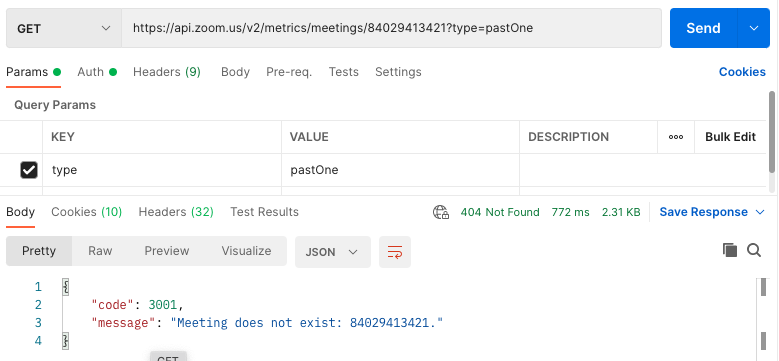Image resolution: width=779 pixels, height=361 pixels.
Task: Toggle the wrap lines icon
Action: [x=395, y=252]
